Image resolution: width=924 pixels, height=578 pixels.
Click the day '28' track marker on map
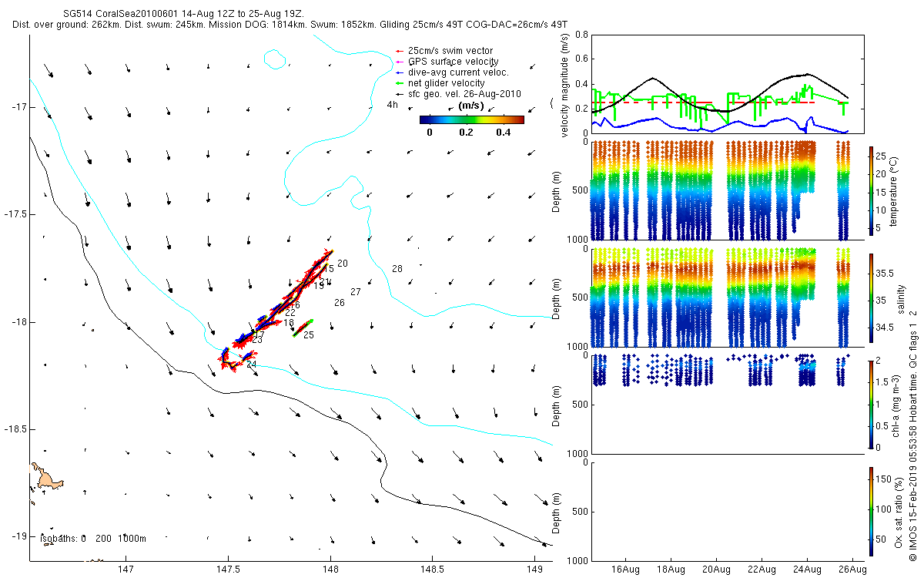397,269
